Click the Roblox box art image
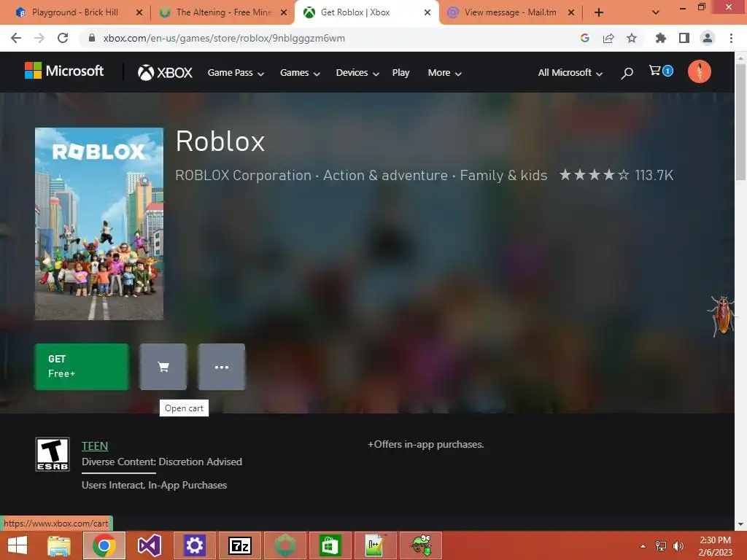 click(99, 224)
